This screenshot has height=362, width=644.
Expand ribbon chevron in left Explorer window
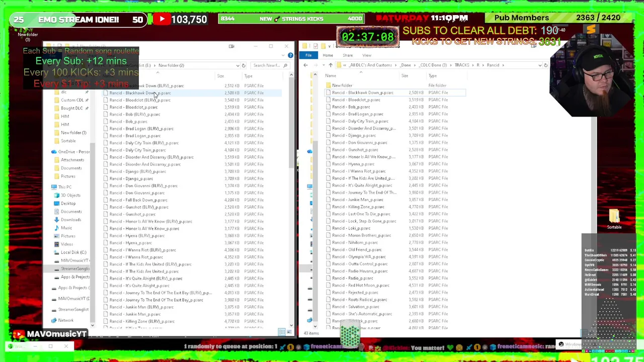tap(284, 55)
